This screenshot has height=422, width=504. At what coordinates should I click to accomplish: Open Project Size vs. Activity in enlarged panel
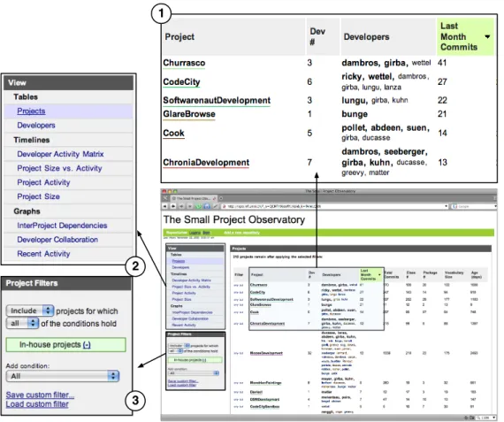click(59, 168)
